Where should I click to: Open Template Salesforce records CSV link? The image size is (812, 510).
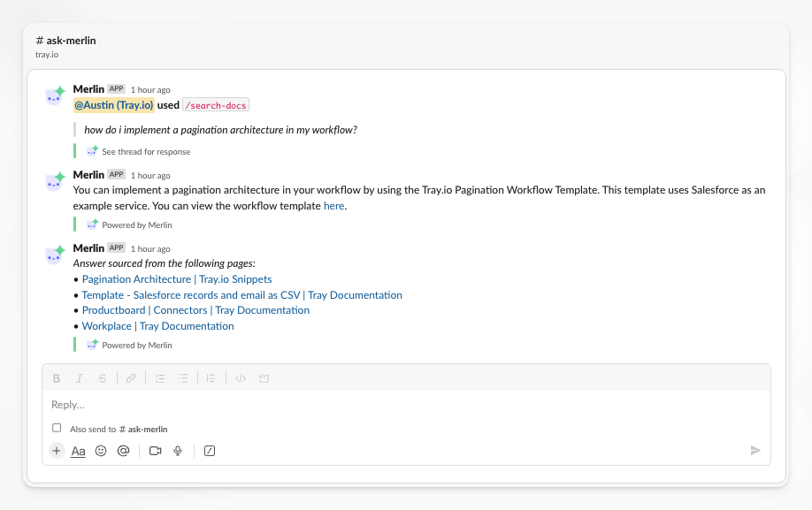(241, 295)
